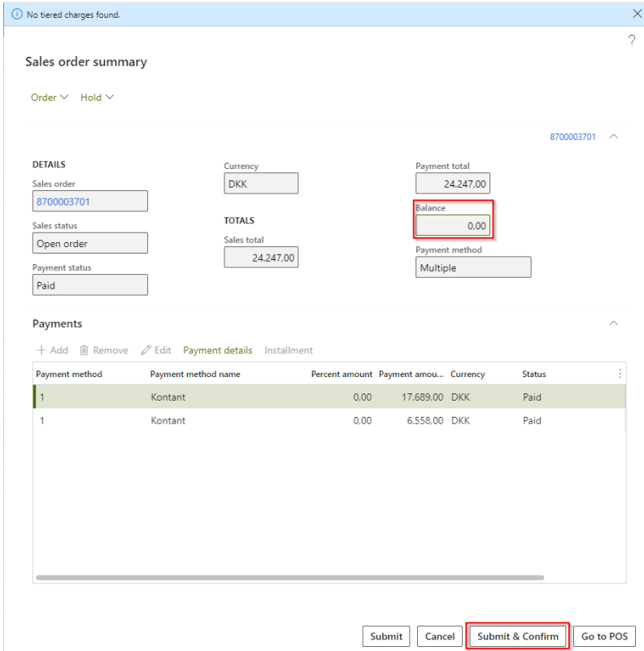The image size is (644, 651).
Task: Open the payments grid column options icon
Action: [620, 374]
